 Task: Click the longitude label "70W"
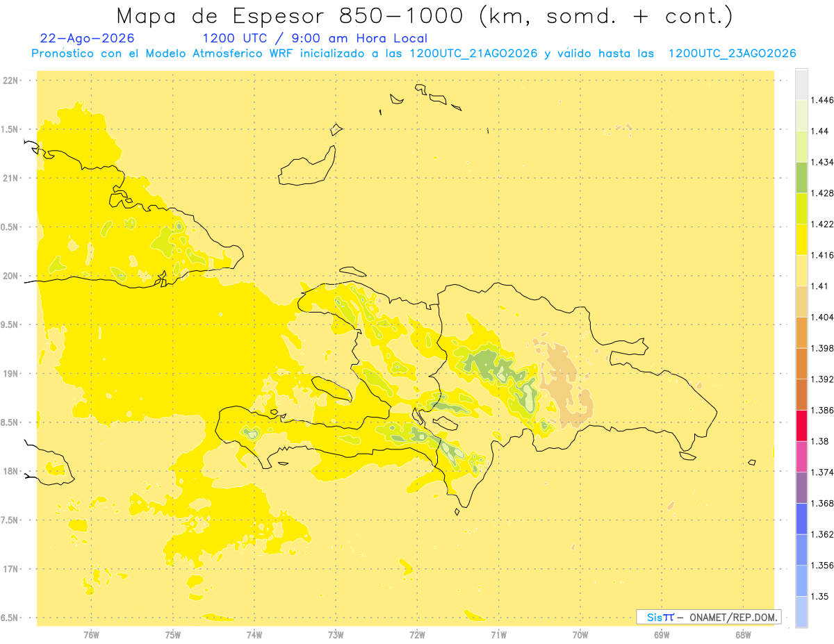[x=580, y=635]
